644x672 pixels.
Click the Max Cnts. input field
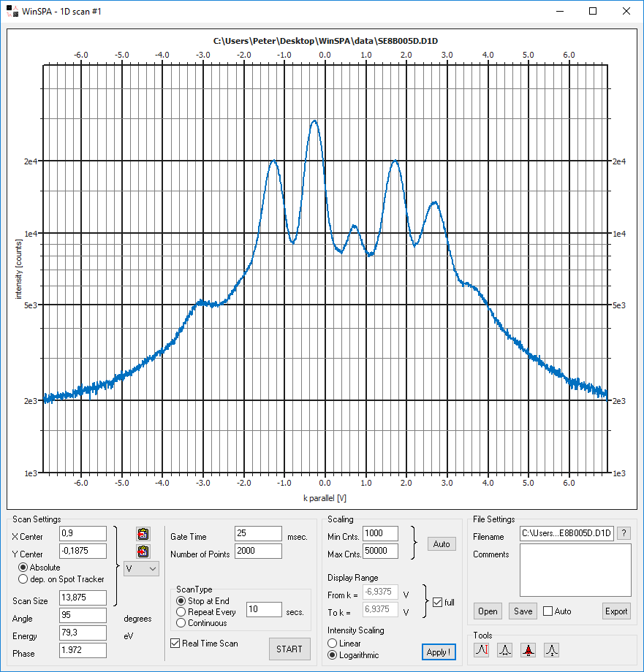(x=380, y=551)
